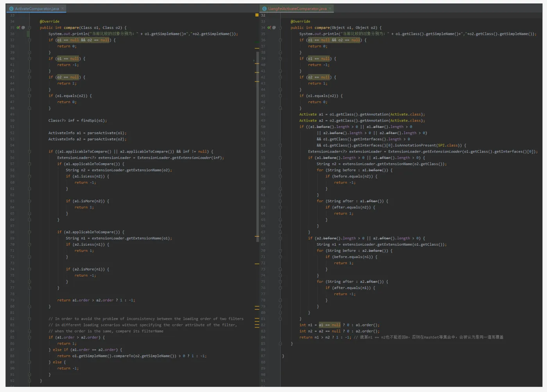Click '@Override' annotation in LiangFeiActivateComparator.java
Viewport: 547px width, 392px height.
[x=300, y=21]
